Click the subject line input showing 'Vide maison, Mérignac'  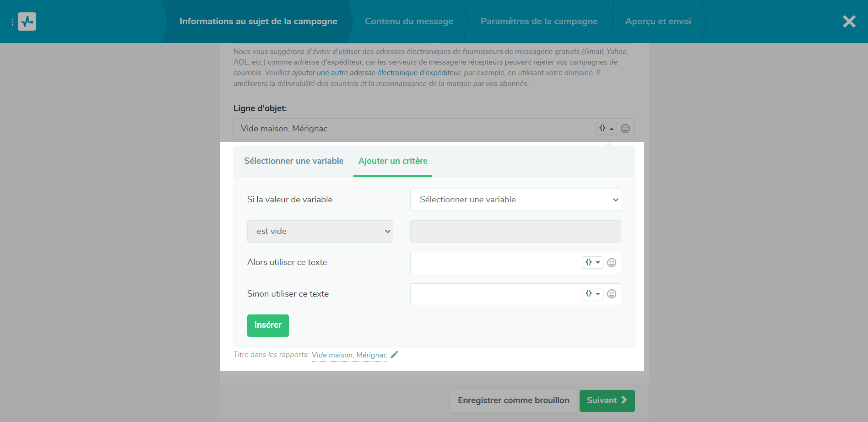click(x=366, y=129)
